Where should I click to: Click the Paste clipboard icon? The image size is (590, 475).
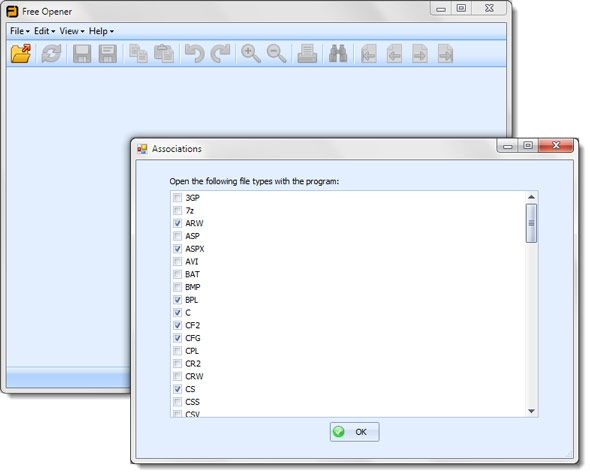[164, 53]
